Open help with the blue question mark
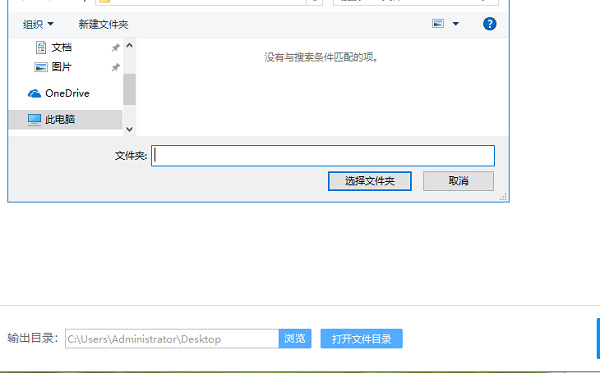Viewport: 600px width, 373px height. (x=489, y=24)
